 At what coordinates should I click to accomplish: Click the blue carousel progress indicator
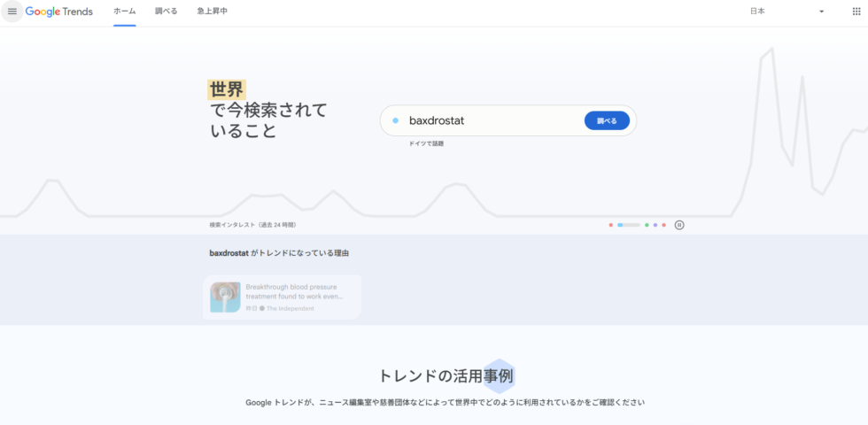(x=628, y=225)
